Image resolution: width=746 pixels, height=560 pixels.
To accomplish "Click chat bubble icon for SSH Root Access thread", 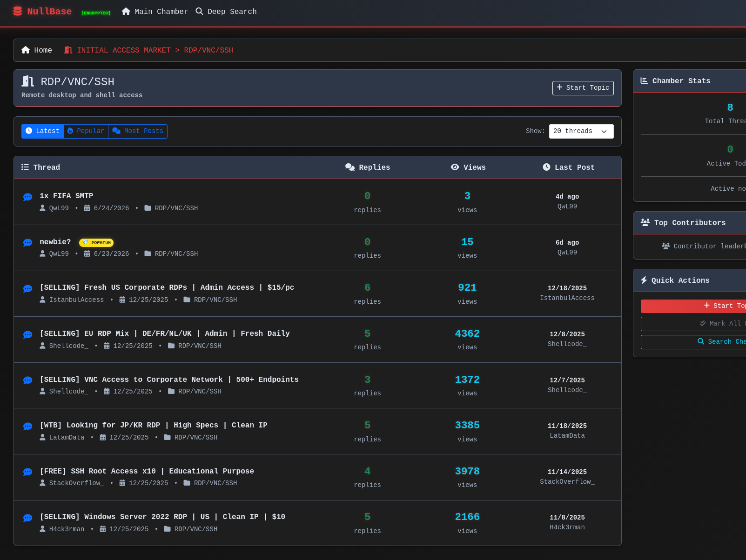I will tap(27, 472).
